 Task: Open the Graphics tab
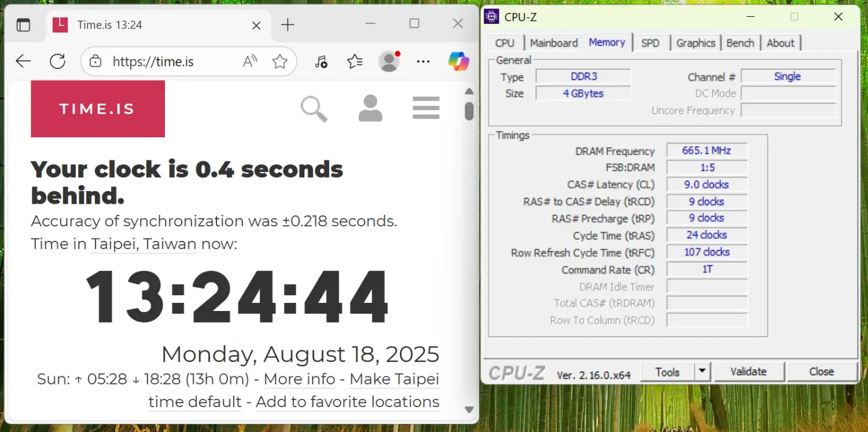696,43
